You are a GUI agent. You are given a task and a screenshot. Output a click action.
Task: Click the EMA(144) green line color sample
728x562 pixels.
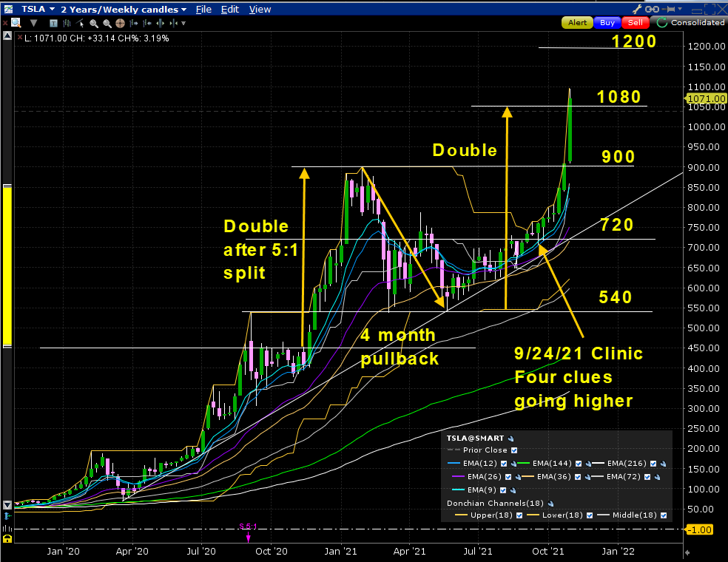pyautogui.click(x=524, y=464)
